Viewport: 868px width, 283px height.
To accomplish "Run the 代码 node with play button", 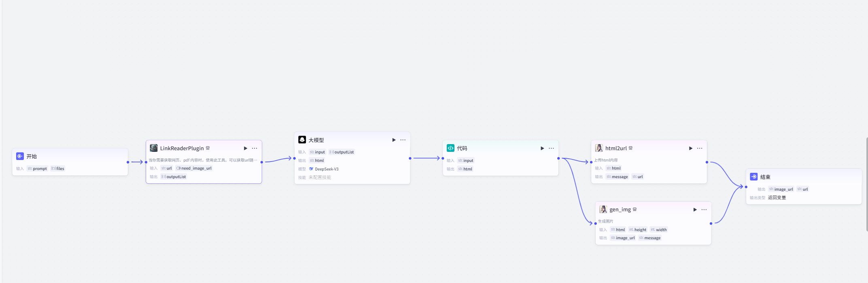I will point(542,148).
